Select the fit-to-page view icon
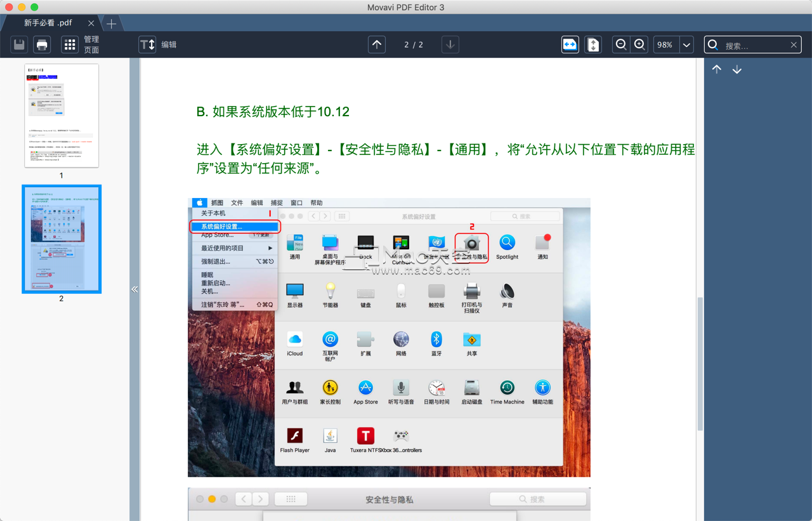The height and width of the screenshot is (521, 812). pos(593,44)
